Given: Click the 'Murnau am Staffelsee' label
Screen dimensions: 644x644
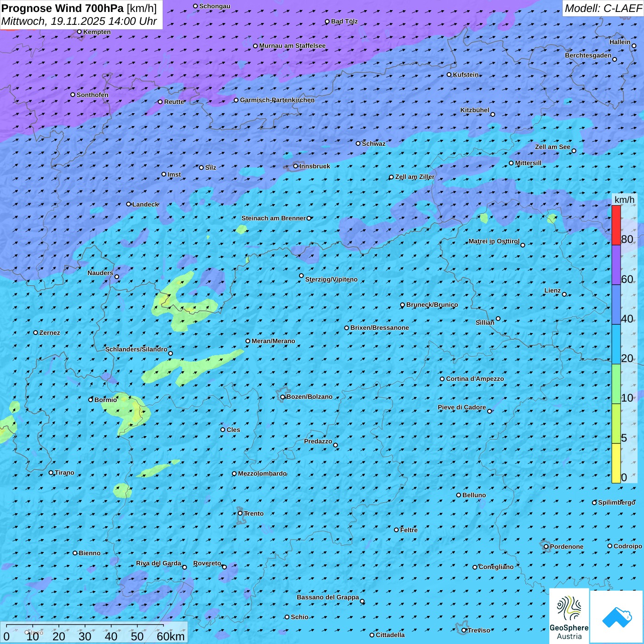Looking at the screenshot, I should (292, 46).
